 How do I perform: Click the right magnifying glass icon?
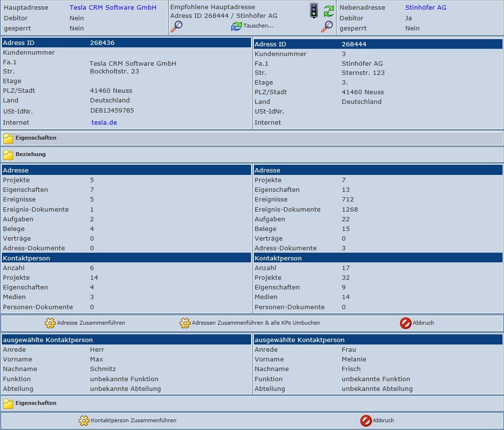pyautogui.click(x=327, y=26)
